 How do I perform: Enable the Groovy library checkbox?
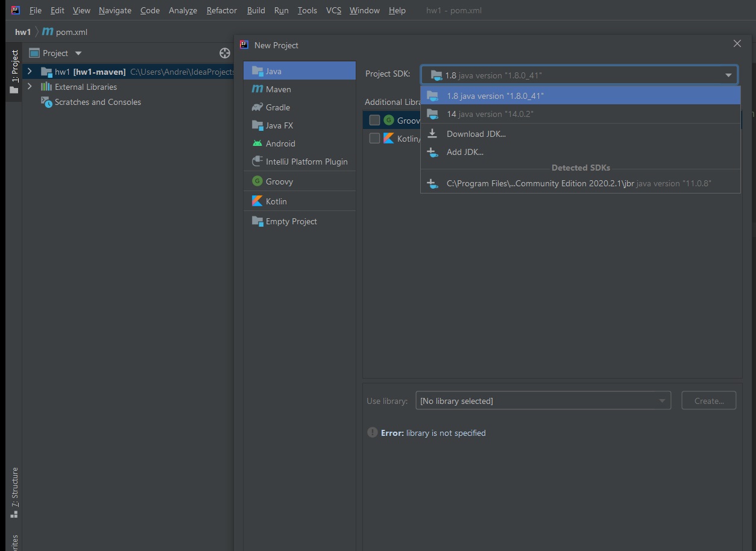pos(374,120)
